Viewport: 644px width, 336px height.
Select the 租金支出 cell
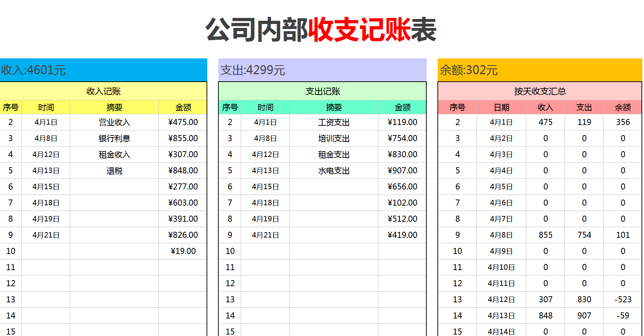(334, 154)
